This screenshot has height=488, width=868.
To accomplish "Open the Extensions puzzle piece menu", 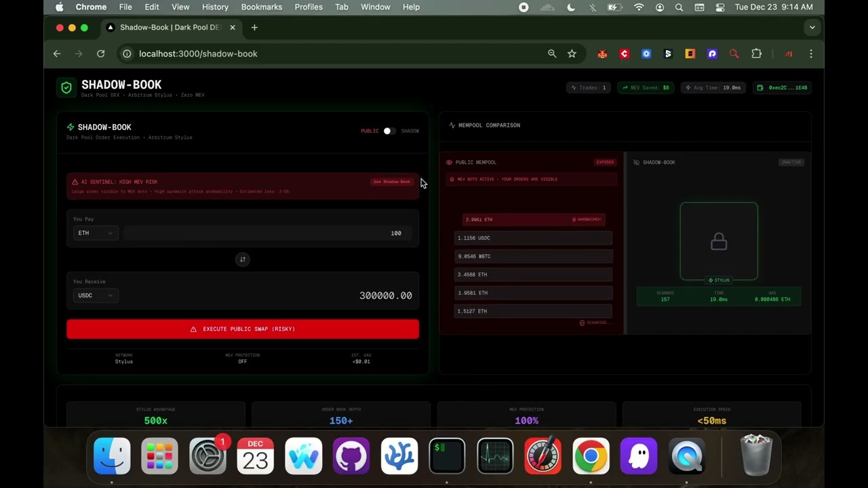I will (x=757, y=54).
